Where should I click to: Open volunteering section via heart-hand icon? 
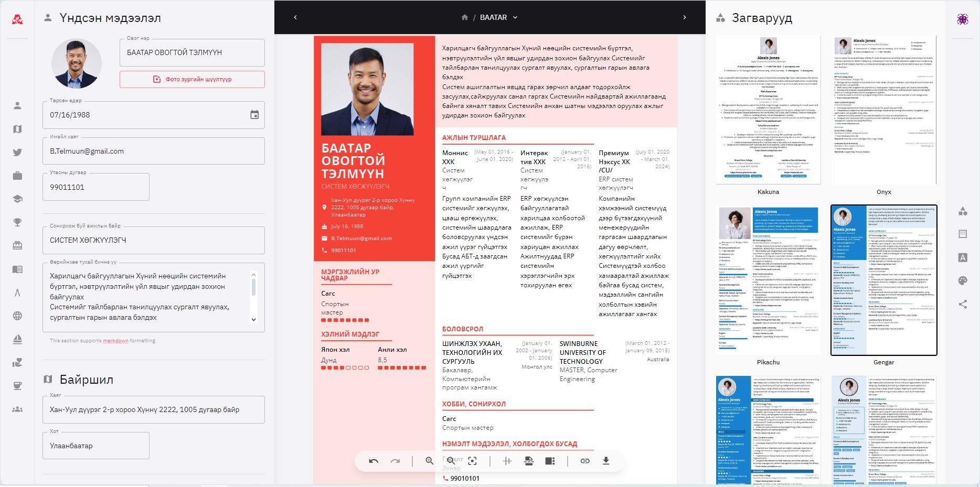[x=17, y=362]
